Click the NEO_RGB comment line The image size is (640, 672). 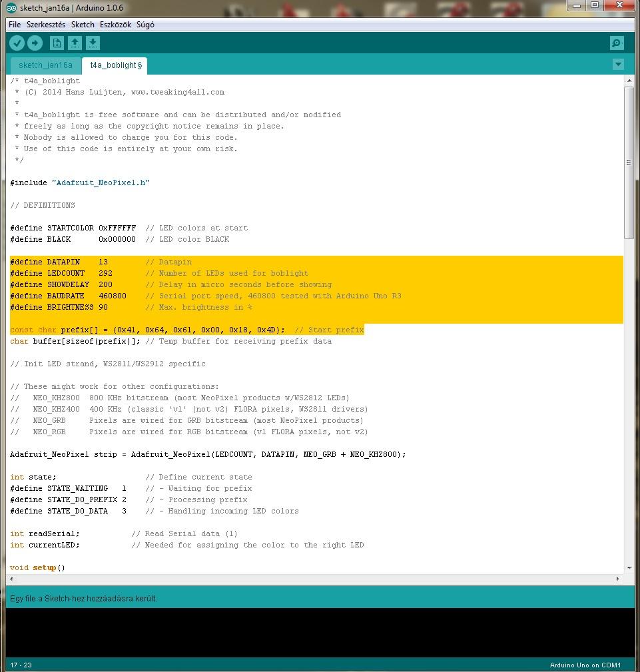(189, 432)
